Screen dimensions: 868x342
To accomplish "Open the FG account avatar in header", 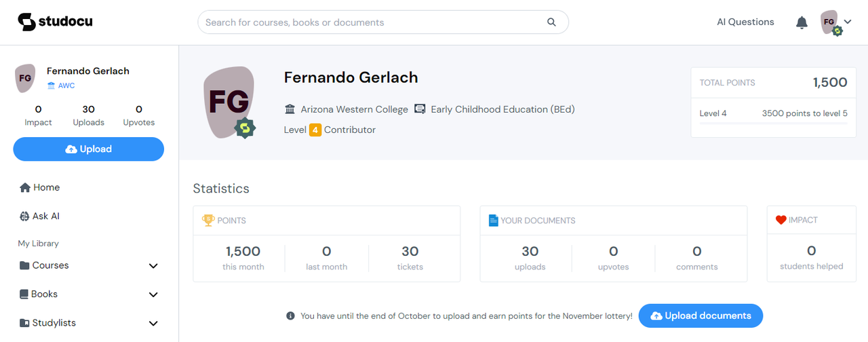I will point(830,22).
